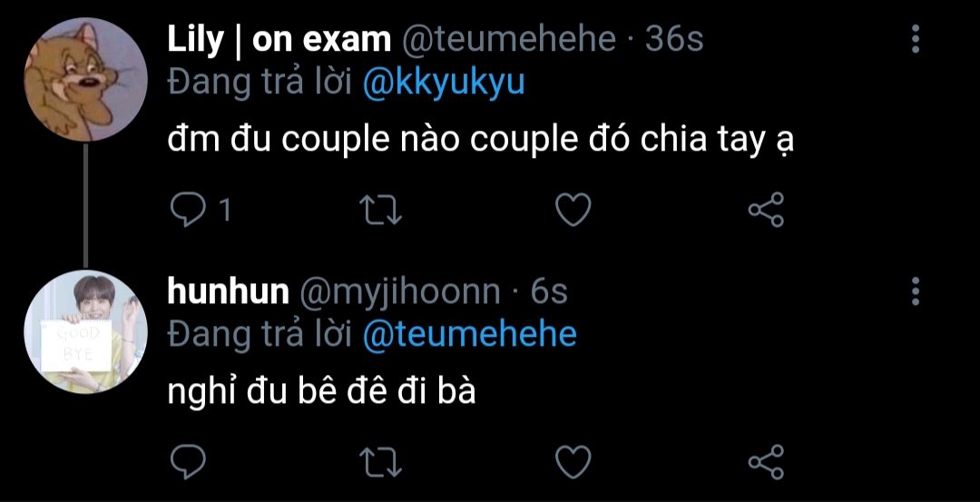
Task: Click the @myjihoonn handle
Action: click(400, 292)
